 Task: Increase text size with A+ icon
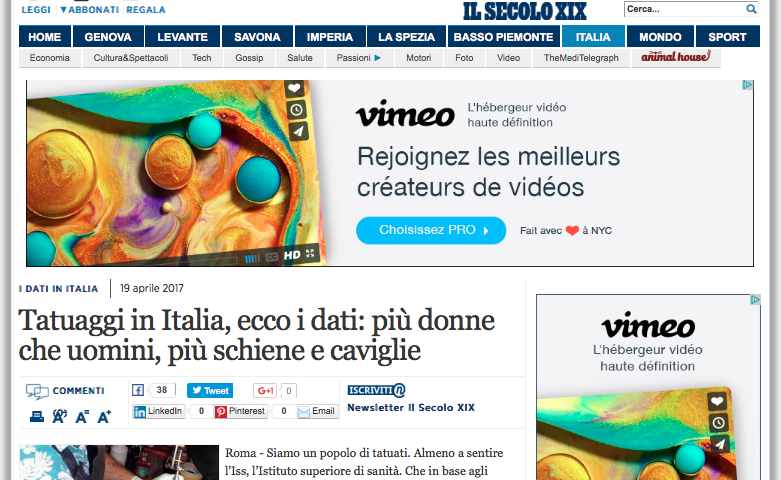(x=104, y=416)
